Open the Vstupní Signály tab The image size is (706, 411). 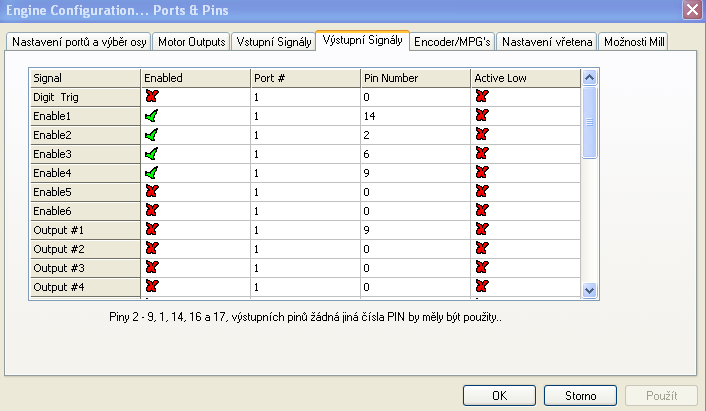click(273, 42)
